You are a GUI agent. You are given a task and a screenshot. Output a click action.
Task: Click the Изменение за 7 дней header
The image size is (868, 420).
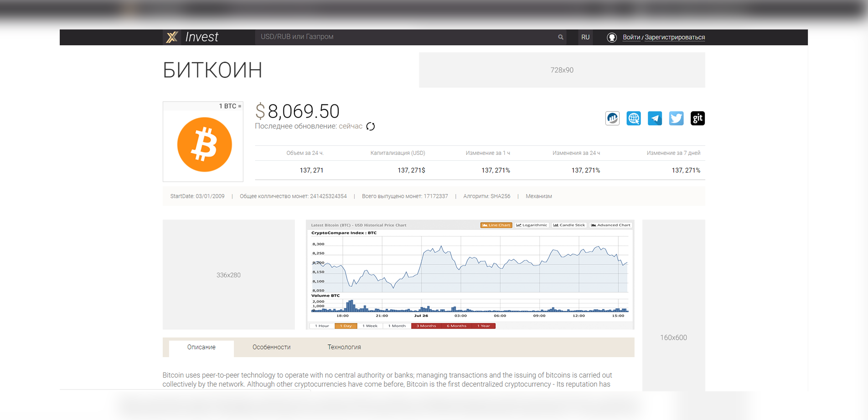tap(673, 153)
